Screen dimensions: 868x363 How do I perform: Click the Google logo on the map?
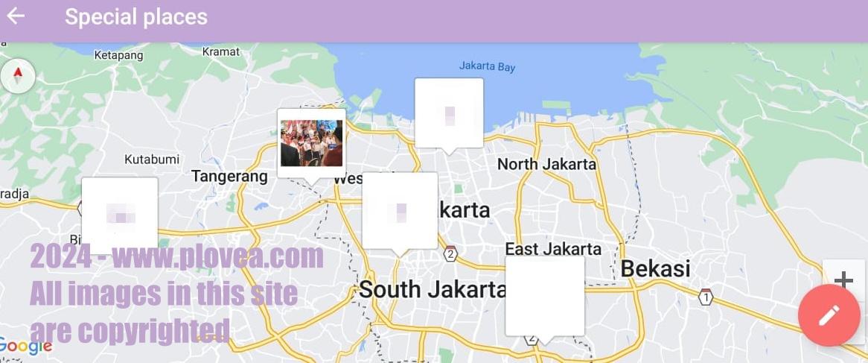point(25,347)
